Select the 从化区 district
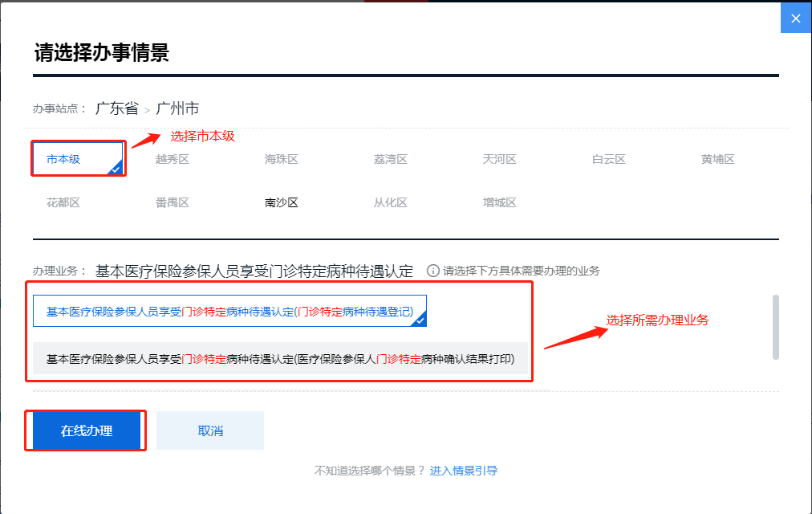This screenshot has height=514, width=812. (391, 202)
